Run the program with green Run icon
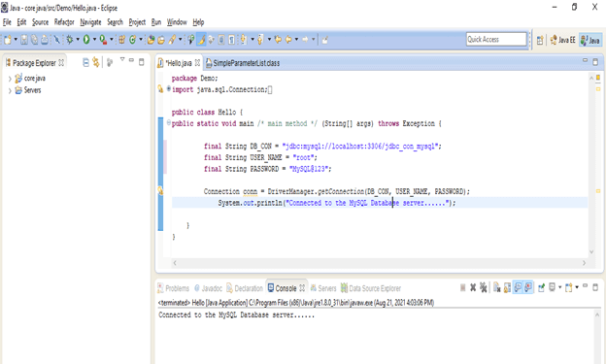Screen dimensions: 606x364 (x=86, y=40)
